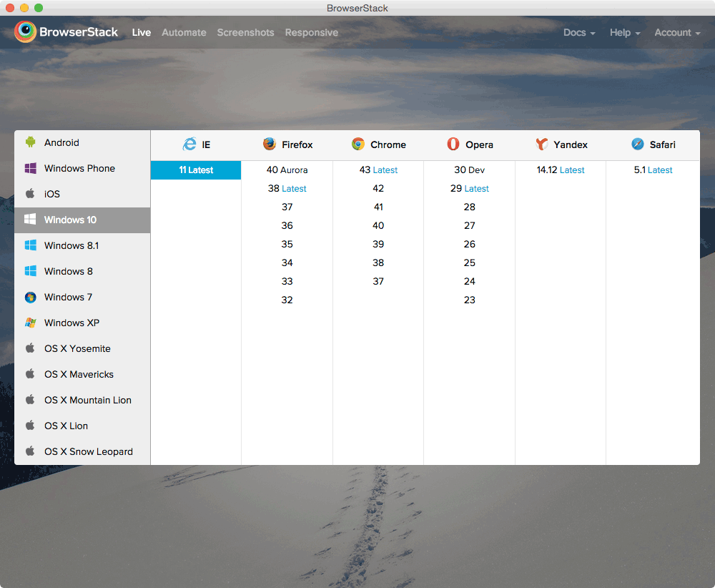Image resolution: width=715 pixels, height=588 pixels.
Task: Open the Docs dropdown menu
Action: click(x=579, y=32)
